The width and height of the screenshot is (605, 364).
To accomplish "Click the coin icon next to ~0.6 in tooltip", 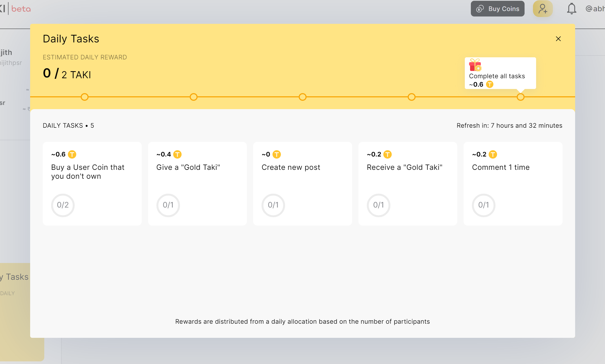I will click(x=489, y=85).
